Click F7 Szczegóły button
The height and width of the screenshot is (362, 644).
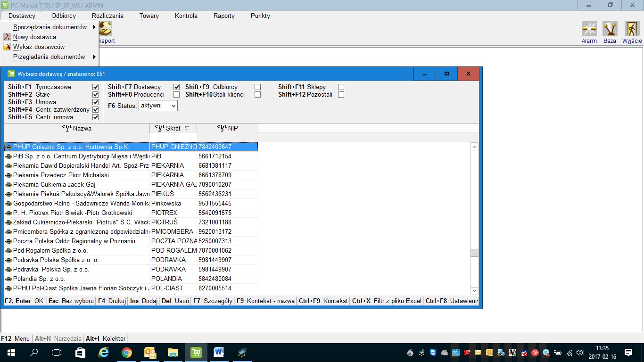pyautogui.click(x=213, y=301)
